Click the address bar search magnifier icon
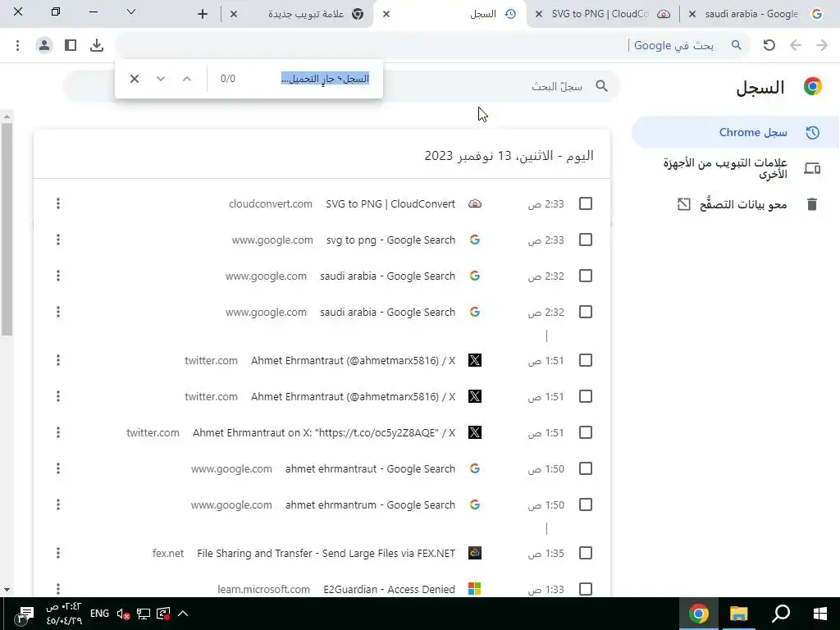 point(737,45)
